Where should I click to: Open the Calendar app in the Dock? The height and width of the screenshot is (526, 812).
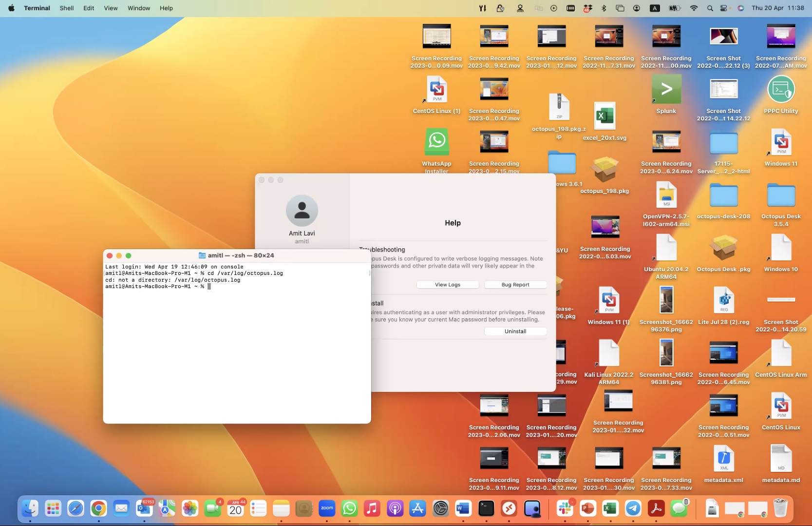(236, 509)
